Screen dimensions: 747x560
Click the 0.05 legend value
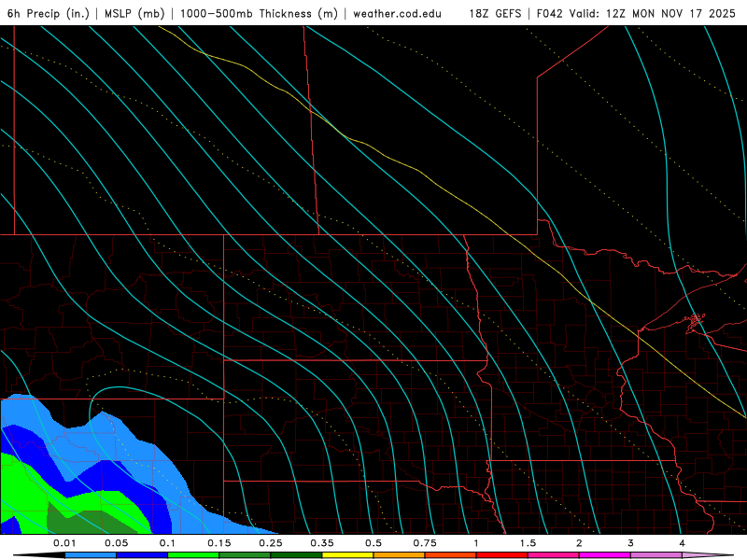[116, 543]
